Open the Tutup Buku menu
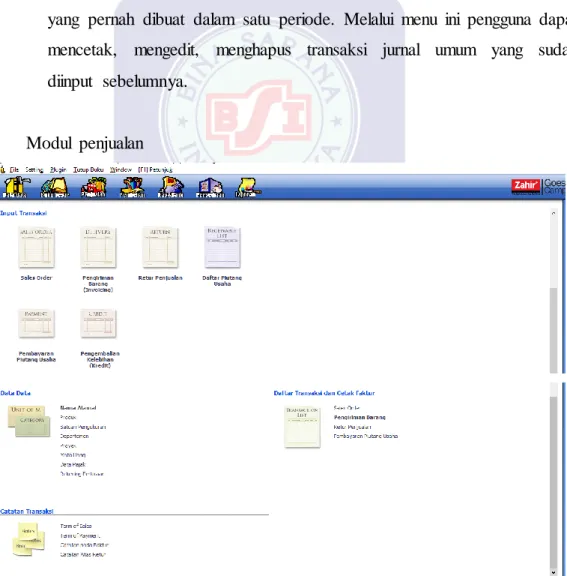 click(x=89, y=169)
